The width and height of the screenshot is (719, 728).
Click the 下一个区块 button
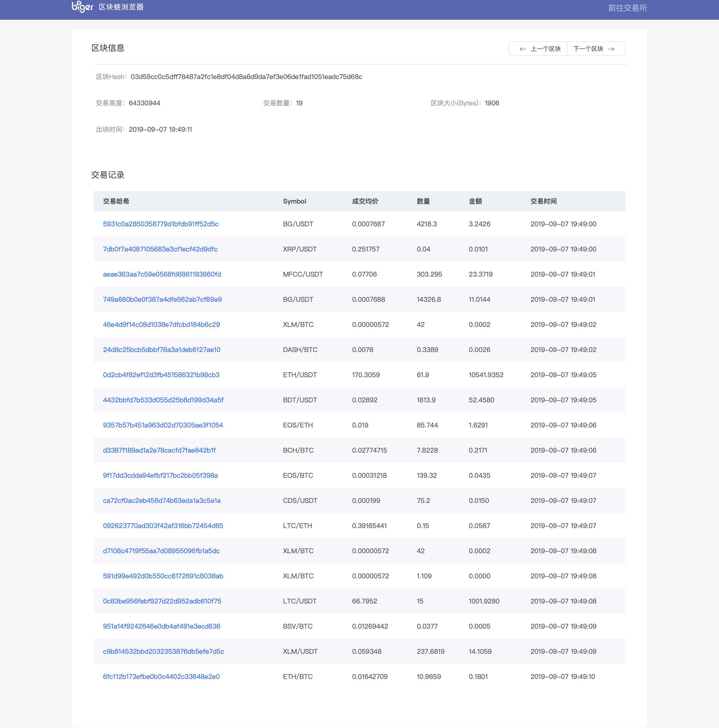[x=588, y=48]
